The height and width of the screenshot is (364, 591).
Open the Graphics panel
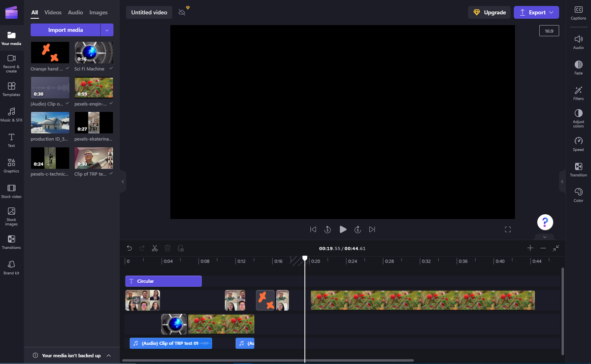tap(11, 166)
